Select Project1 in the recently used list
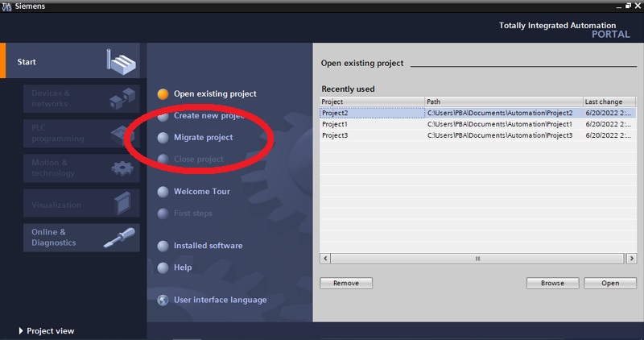644x340 pixels. (372, 124)
